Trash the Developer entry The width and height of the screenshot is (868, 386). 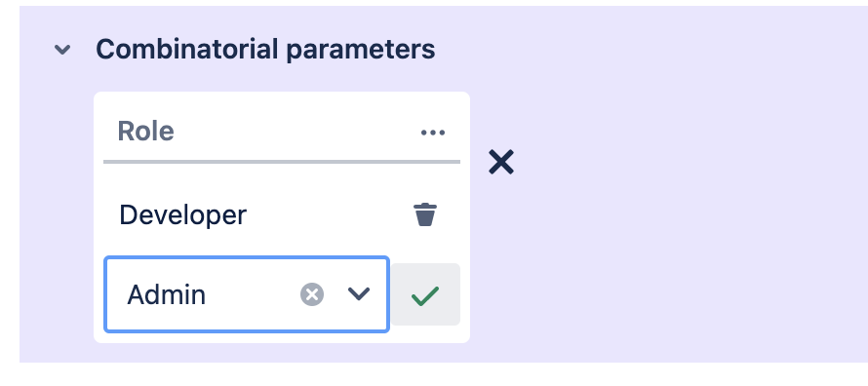425,214
